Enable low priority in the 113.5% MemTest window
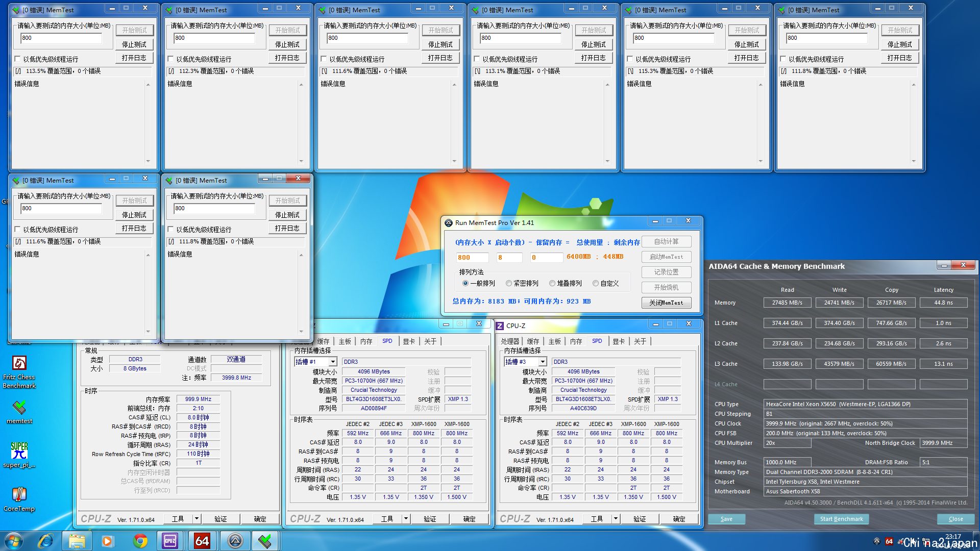The image size is (980, 551). 18,59
